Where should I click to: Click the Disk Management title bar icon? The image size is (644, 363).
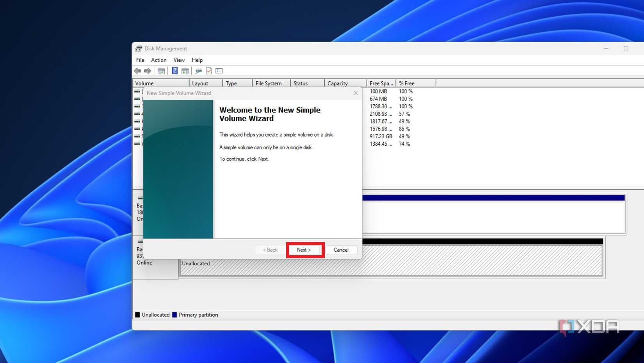click(139, 48)
